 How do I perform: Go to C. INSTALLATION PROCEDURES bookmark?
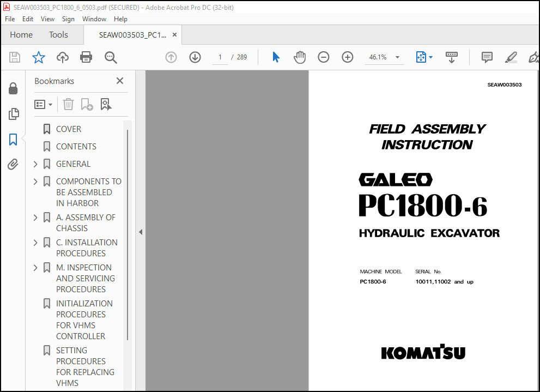[x=87, y=248]
